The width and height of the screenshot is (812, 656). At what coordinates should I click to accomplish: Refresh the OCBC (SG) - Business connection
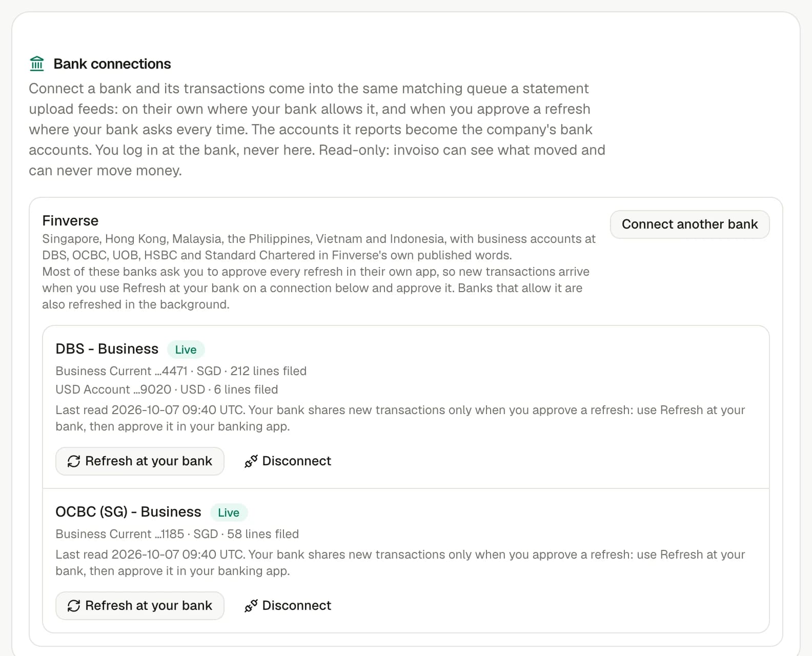[140, 606]
